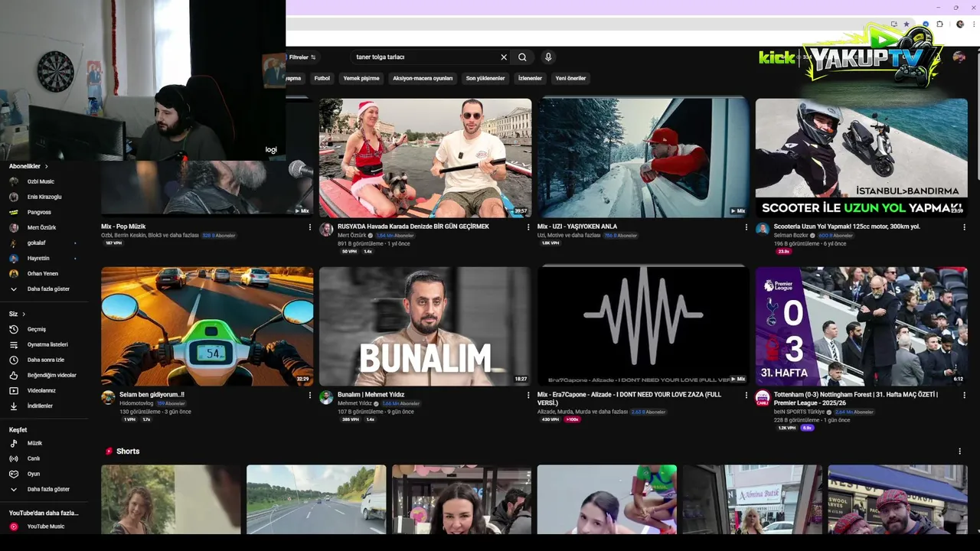This screenshot has height=551, width=980.
Task: Open the Mehmet Yıldız channel avatar
Action: pyautogui.click(x=326, y=398)
